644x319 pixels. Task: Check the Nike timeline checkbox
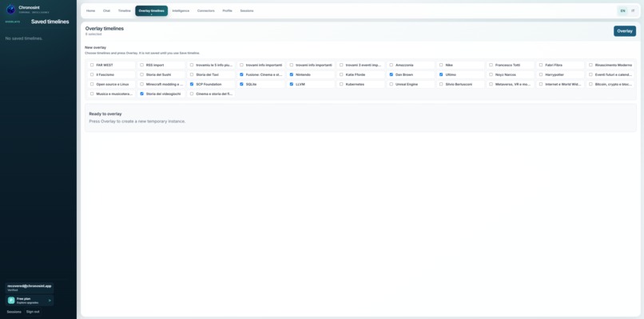441,65
